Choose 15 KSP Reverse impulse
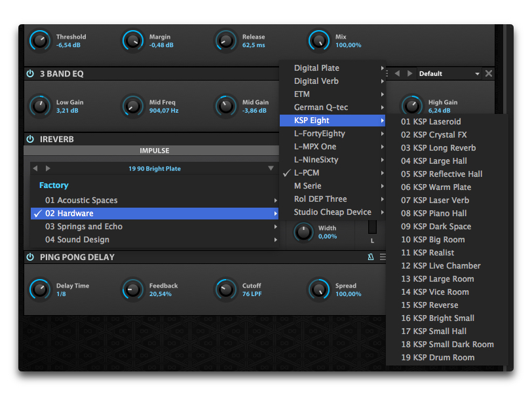The height and width of the screenshot is (395, 532). tap(447, 305)
